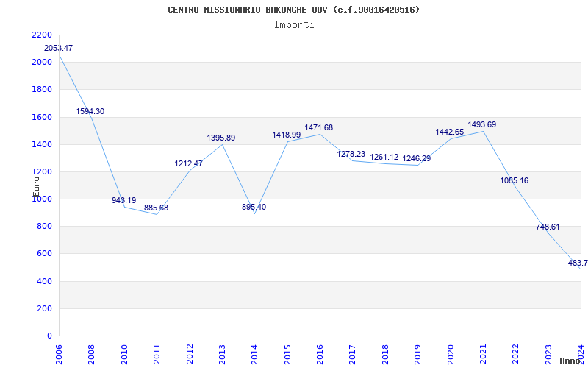
Task: Select the 2053.47 data label
Action: click(59, 48)
